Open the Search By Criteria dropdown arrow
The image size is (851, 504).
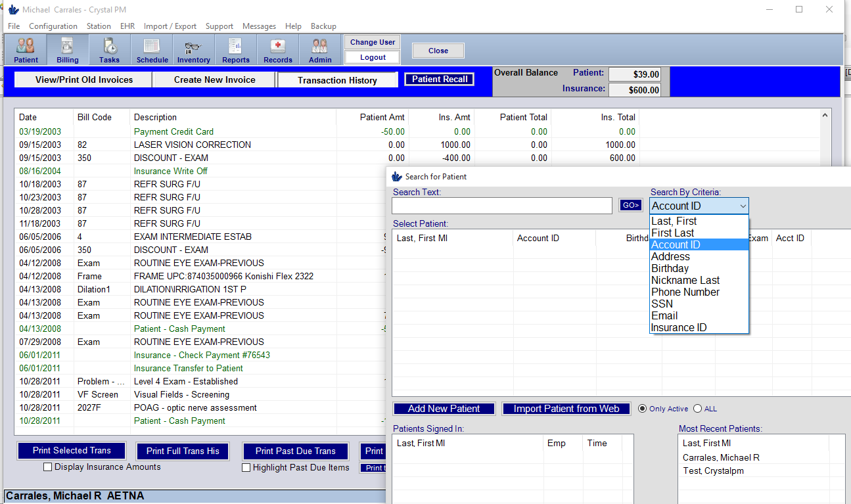pyautogui.click(x=743, y=206)
